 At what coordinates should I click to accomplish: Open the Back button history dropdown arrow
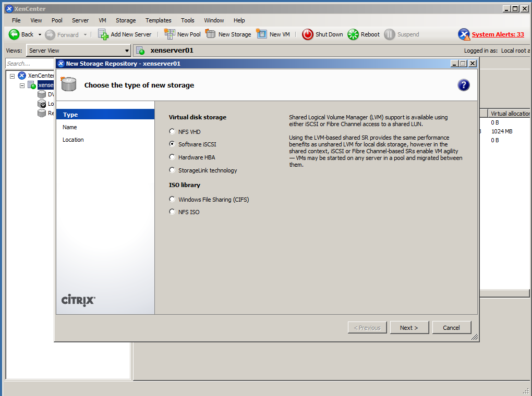coord(40,35)
